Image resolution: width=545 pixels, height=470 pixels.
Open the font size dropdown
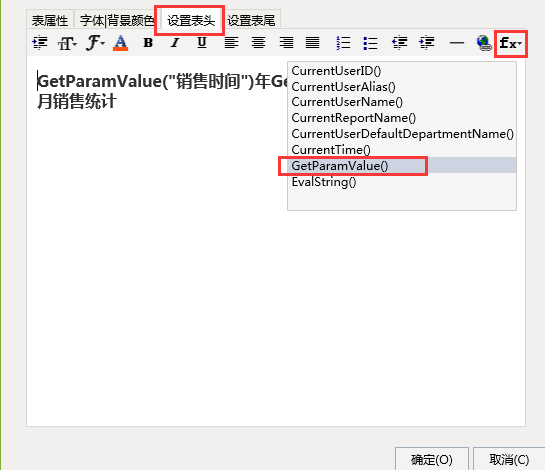pos(67,43)
